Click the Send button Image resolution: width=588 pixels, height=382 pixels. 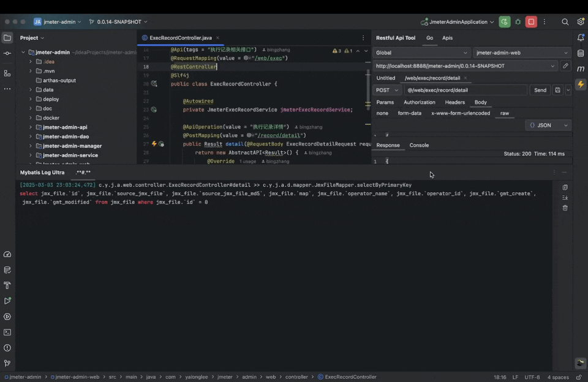(540, 89)
